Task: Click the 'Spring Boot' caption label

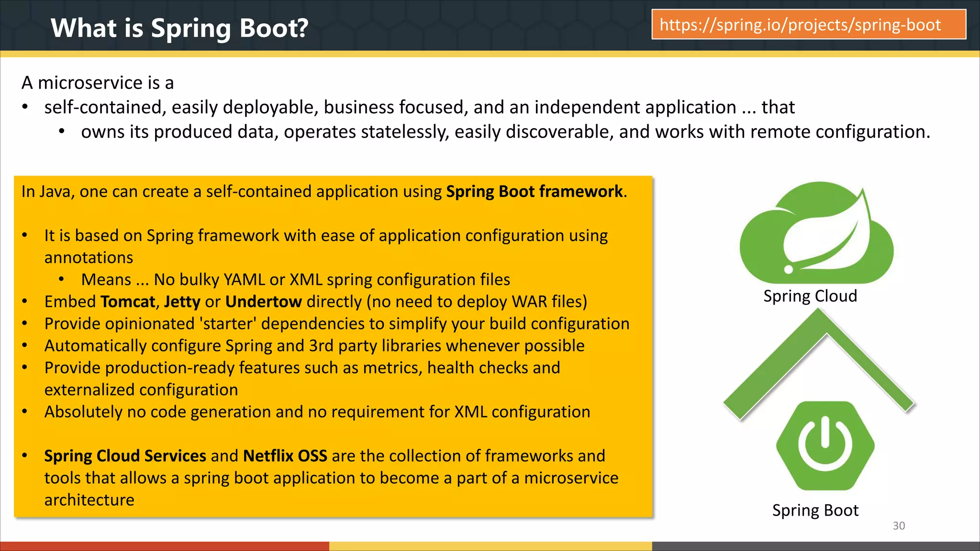Action: 815,510
